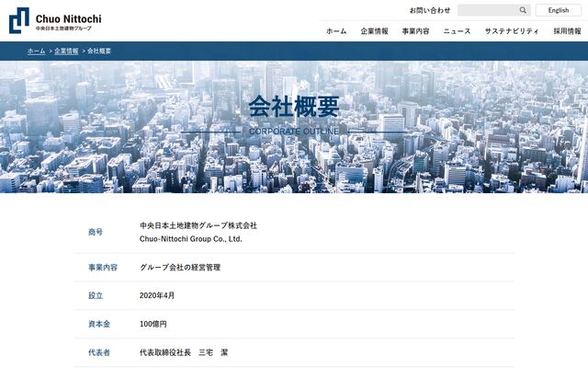The width and height of the screenshot is (588, 368).
Task: Open the ホーム menu item
Action: point(336,31)
